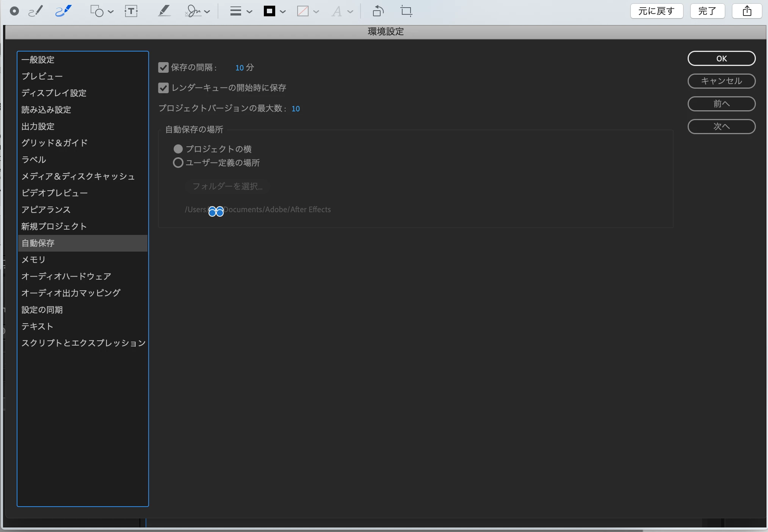Switch to 一般設定 preferences category
The height and width of the screenshot is (532, 768).
coord(38,59)
